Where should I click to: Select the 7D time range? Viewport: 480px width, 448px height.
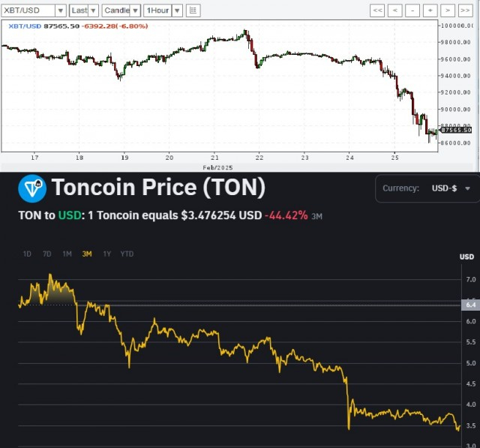point(47,254)
